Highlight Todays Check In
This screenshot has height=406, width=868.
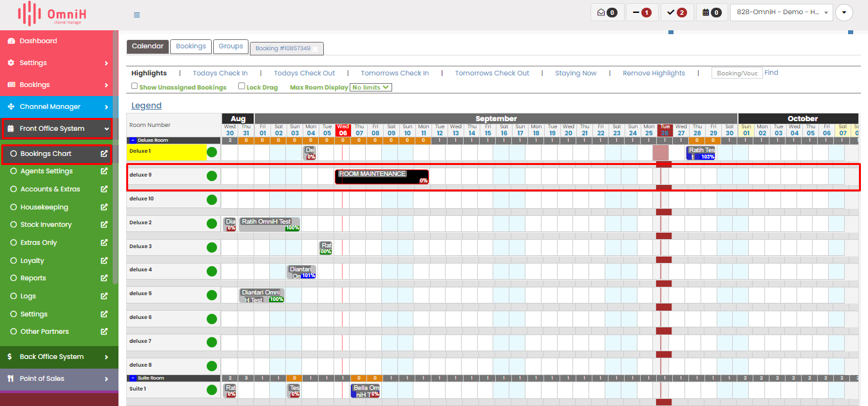point(220,73)
